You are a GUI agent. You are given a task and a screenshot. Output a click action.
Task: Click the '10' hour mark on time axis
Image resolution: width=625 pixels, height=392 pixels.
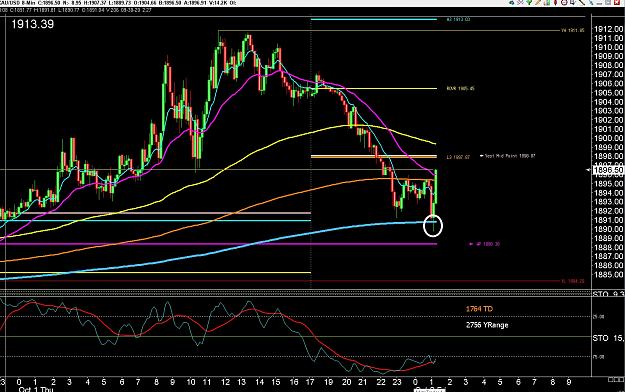(191, 382)
